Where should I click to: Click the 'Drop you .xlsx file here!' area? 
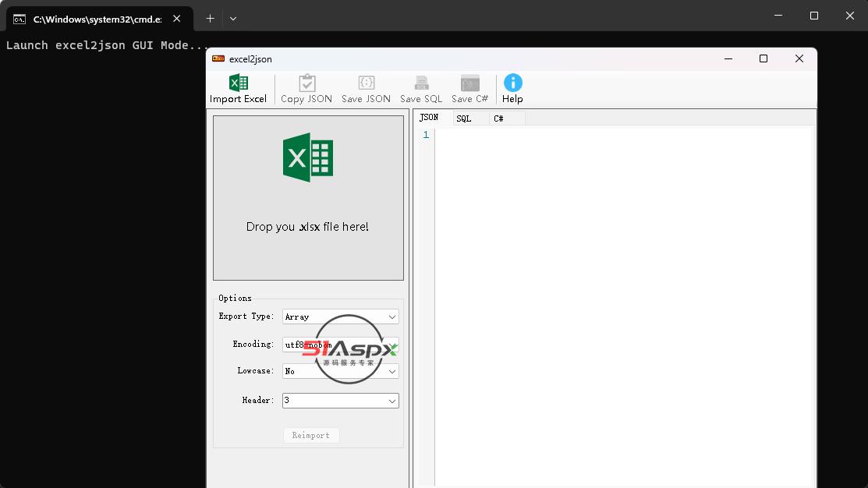tap(307, 227)
